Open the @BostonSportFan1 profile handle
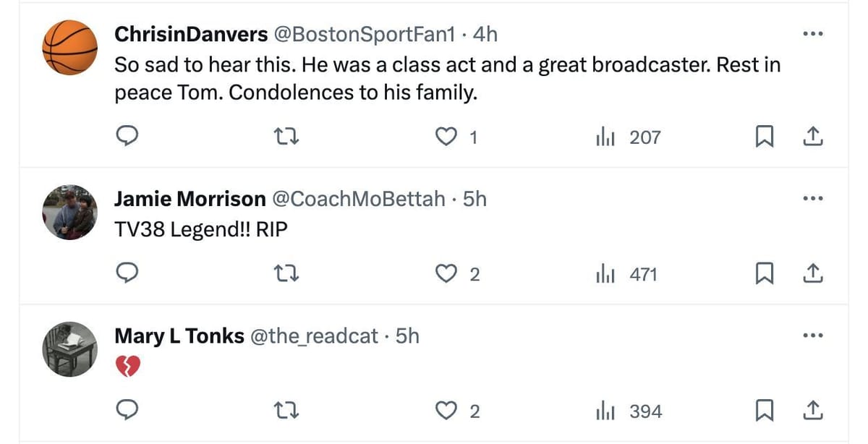Image resolution: width=868 pixels, height=444 pixels. coord(362,34)
